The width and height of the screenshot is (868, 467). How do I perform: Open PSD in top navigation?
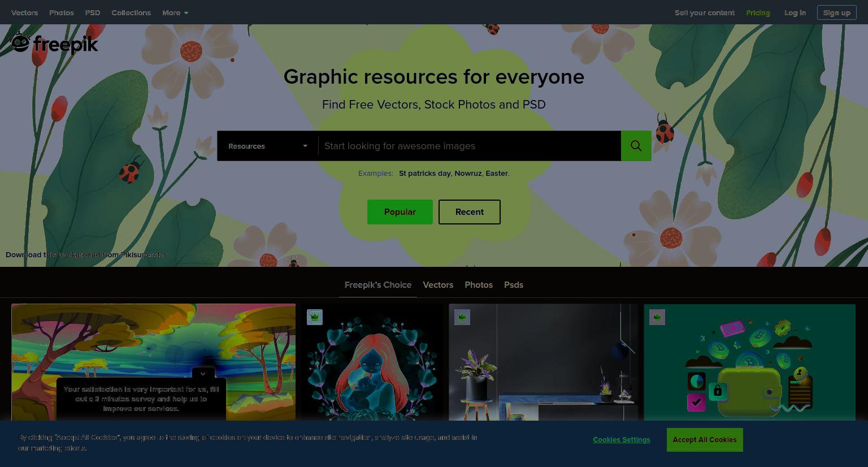tap(93, 12)
